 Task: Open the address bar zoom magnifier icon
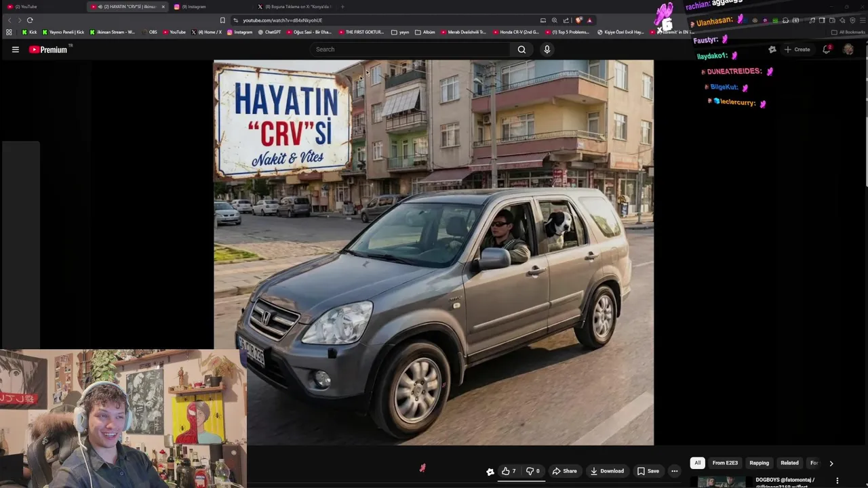pyautogui.click(x=555, y=20)
